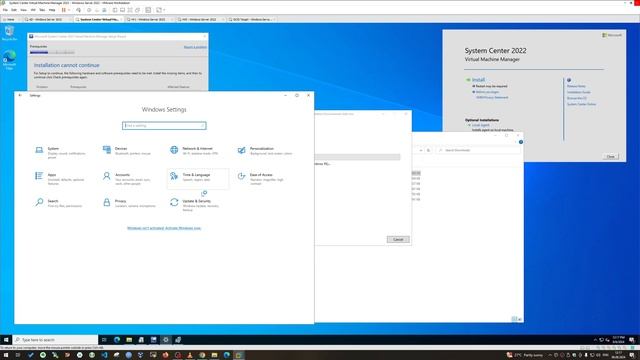Click the help icon in Explorer window
The width and height of the screenshot is (640, 360).
coord(521,142)
